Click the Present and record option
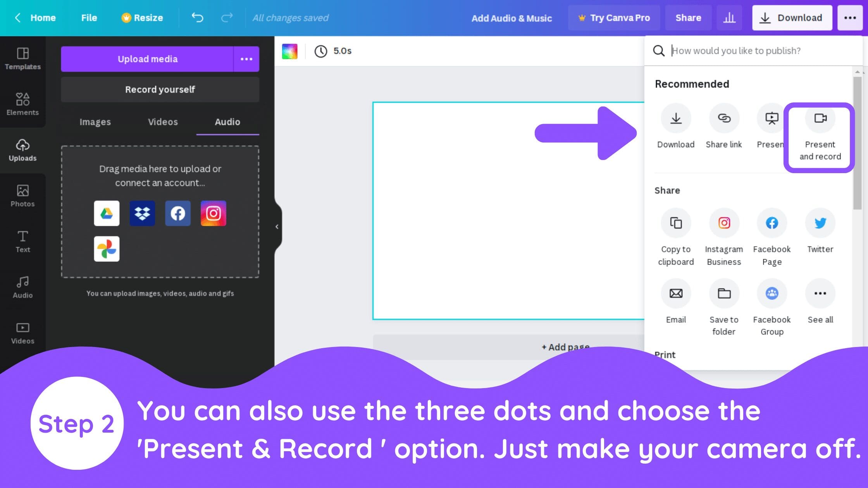The height and width of the screenshot is (488, 868). point(820,132)
